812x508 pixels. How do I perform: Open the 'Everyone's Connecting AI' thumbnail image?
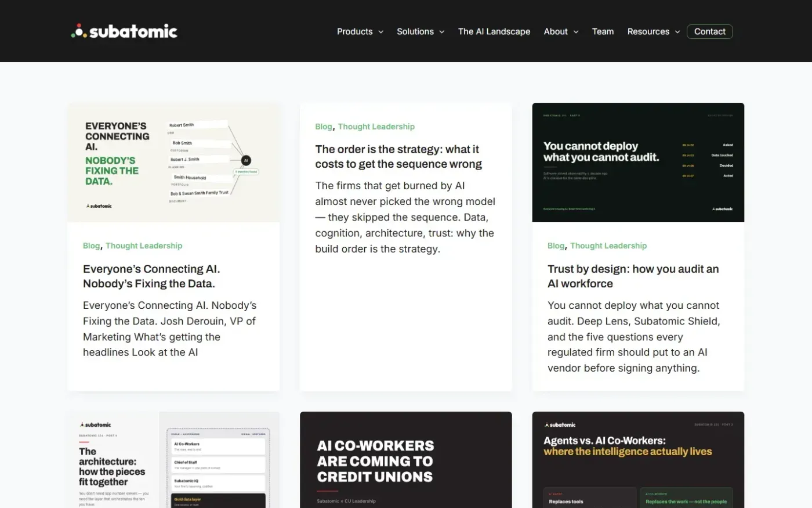[173, 163]
